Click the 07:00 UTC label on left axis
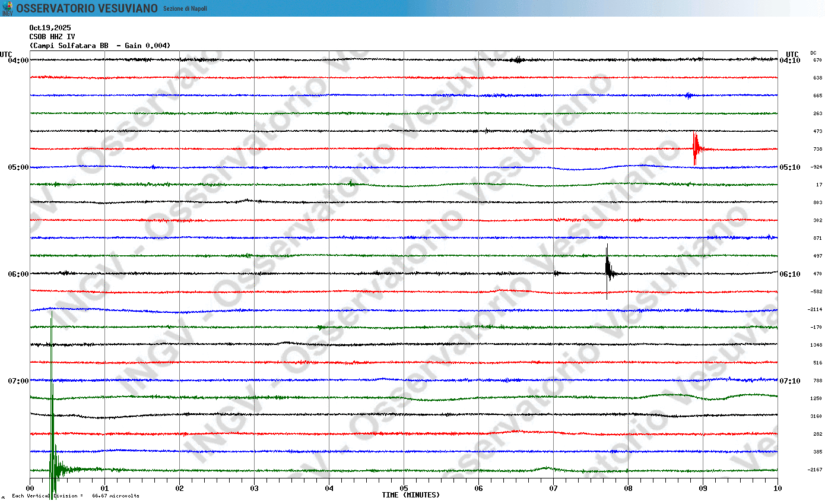 point(18,381)
